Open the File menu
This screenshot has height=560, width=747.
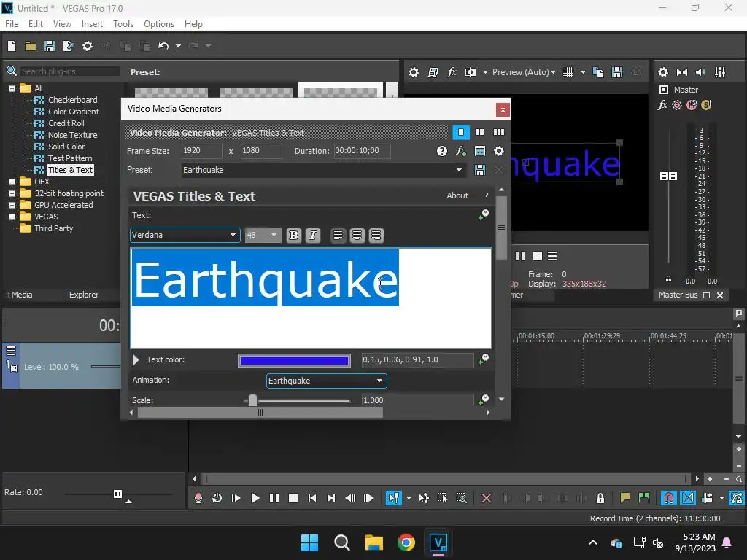[x=12, y=24]
